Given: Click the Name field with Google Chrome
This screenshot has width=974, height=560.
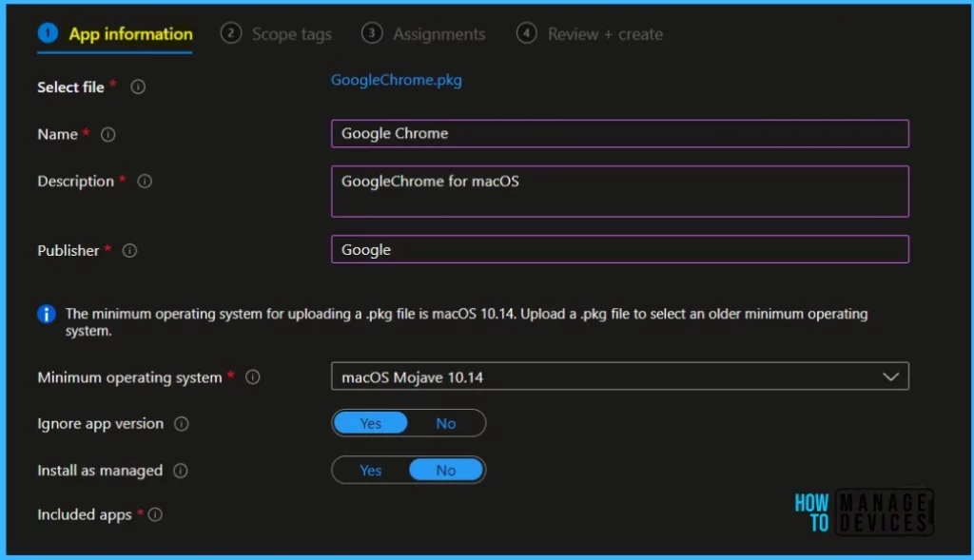Looking at the screenshot, I should (x=620, y=133).
